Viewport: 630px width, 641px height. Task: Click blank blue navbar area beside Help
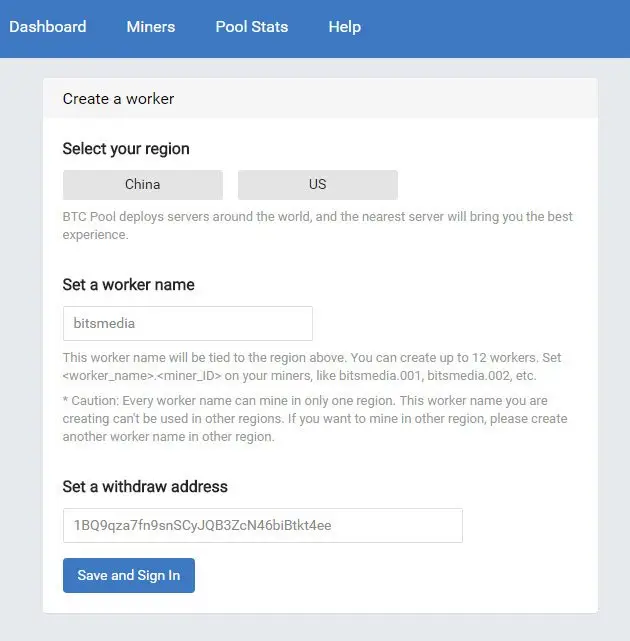coord(495,29)
